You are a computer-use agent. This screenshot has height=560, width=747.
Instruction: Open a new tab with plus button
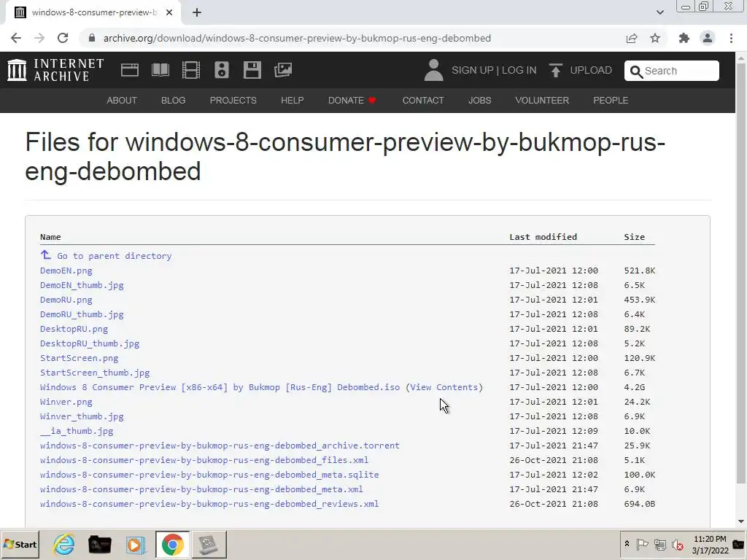click(x=197, y=12)
